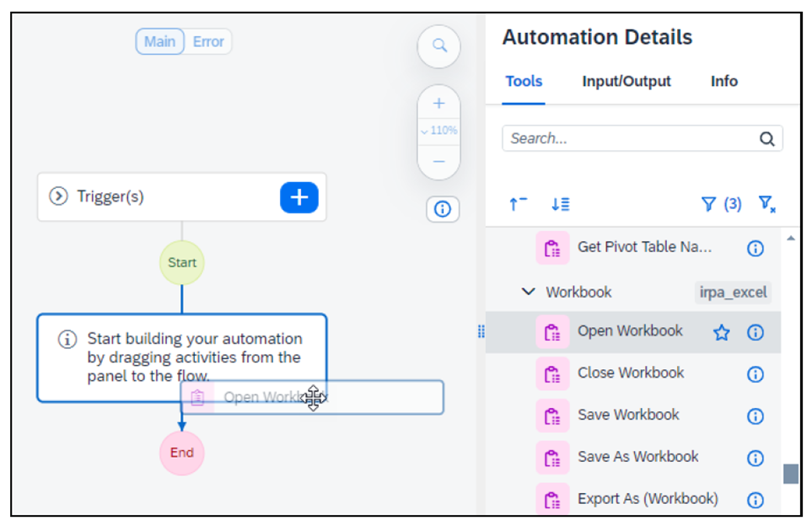
Task: Click the panel resize grip handle
Action: point(481,331)
